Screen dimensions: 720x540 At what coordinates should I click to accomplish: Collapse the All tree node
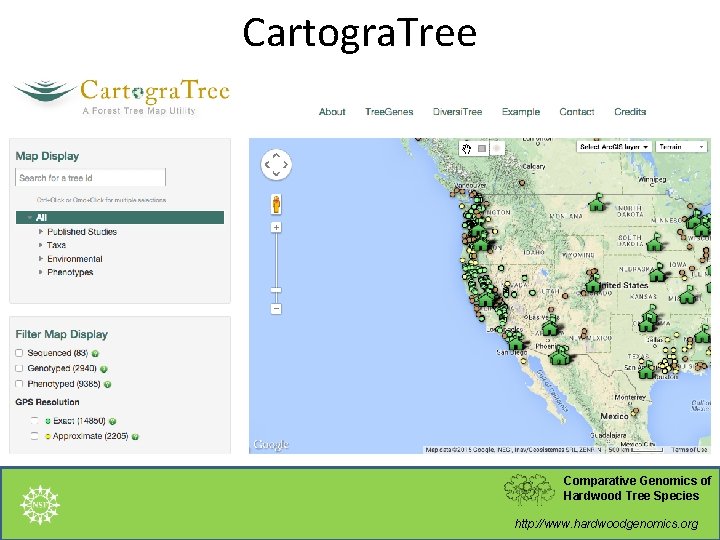click(x=29, y=218)
